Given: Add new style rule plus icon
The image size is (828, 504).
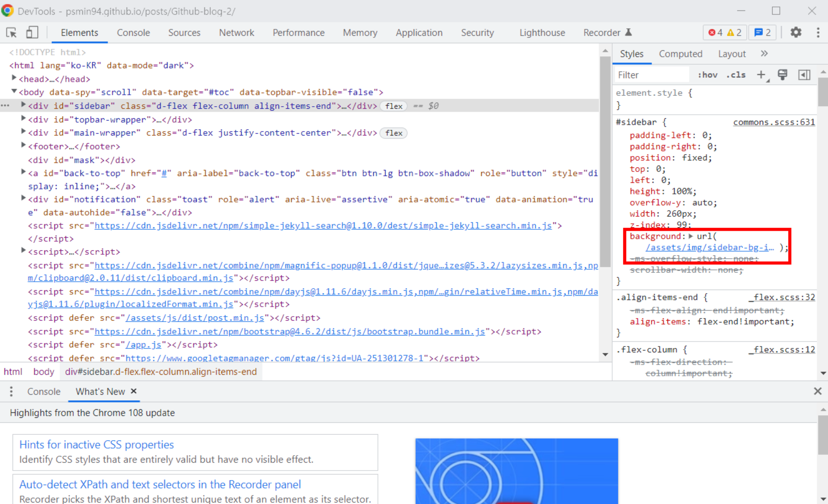Looking at the screenshot, I should click(761, 75).
